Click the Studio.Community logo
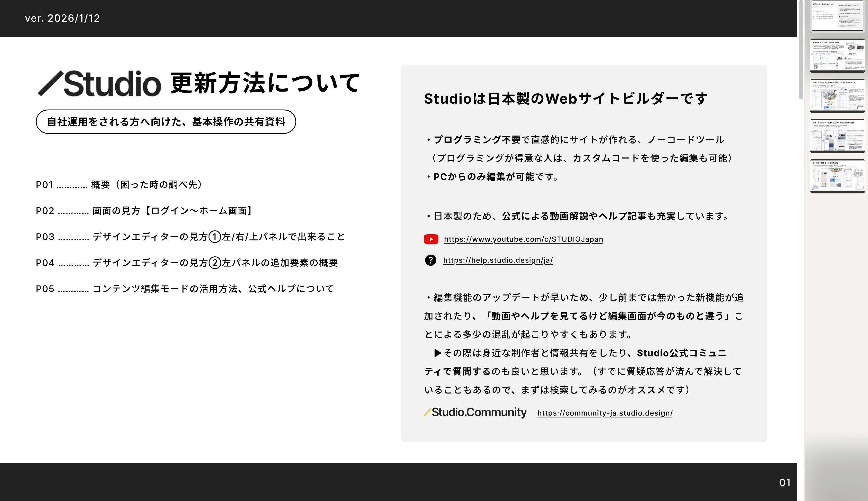868x501 pixels. point(475,412)
